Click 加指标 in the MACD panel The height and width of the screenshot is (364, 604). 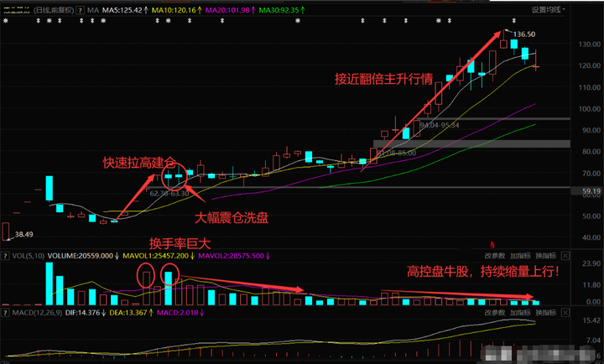click(x=520, y=313)
